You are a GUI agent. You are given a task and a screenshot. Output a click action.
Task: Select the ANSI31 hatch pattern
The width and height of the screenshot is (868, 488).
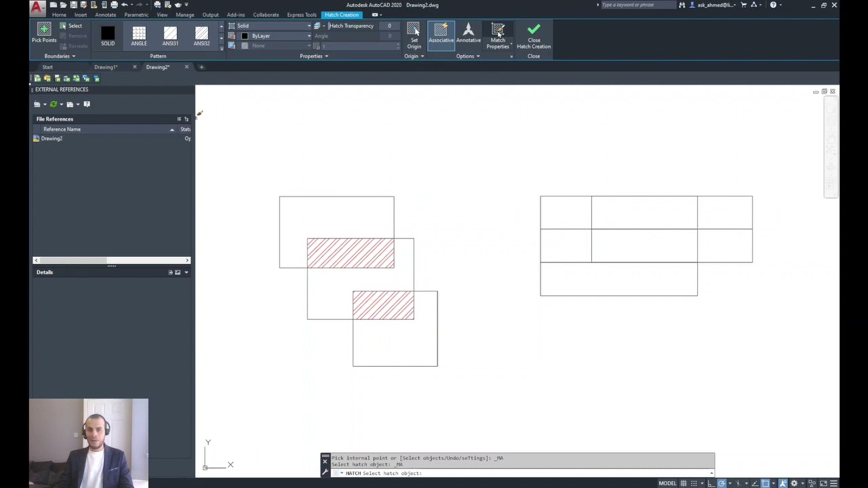point(170,36)
